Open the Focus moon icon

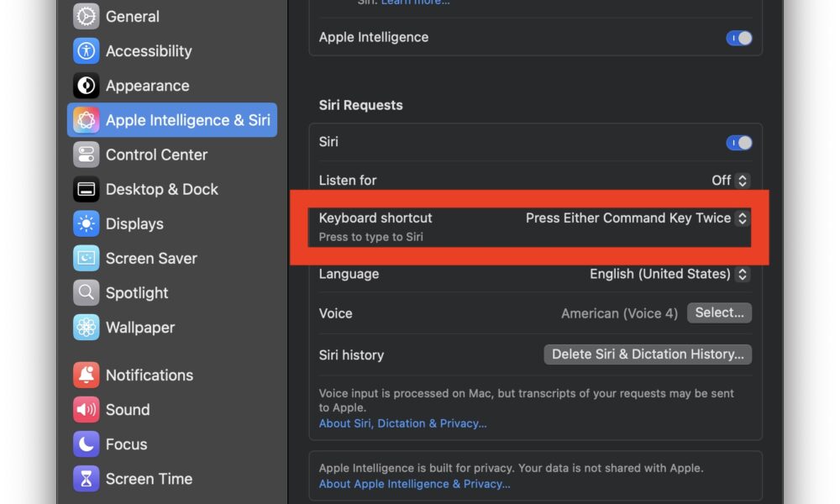(x=86, y=444)
